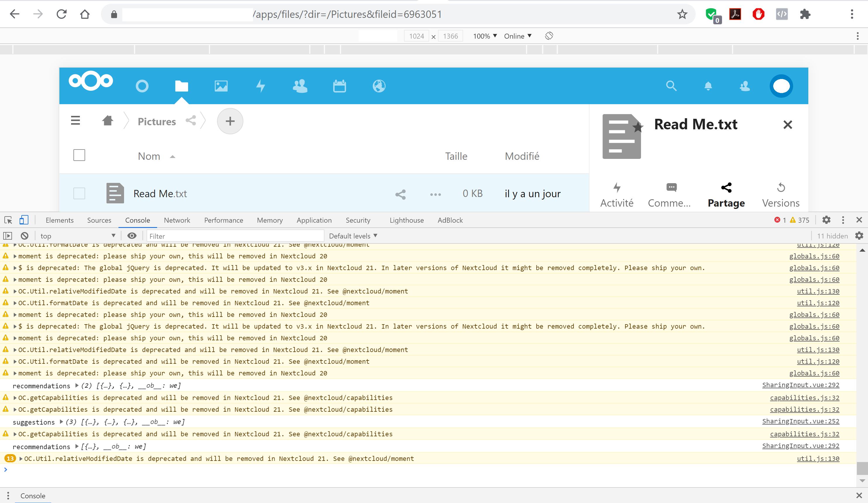Open the top frame context dropdown
Image resolution: width=868 pixels, height=503 pixels.
tap(78, 236)
